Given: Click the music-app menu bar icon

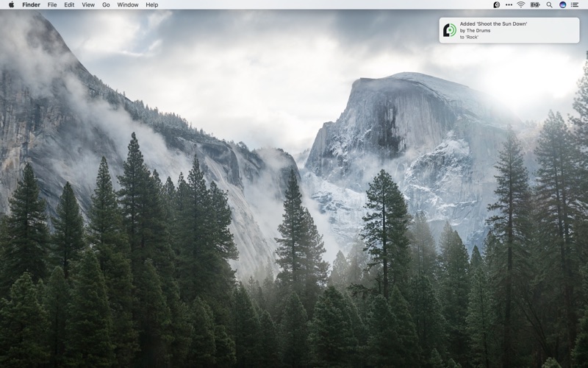Looking at the screenshot, I should pos(497,5).
